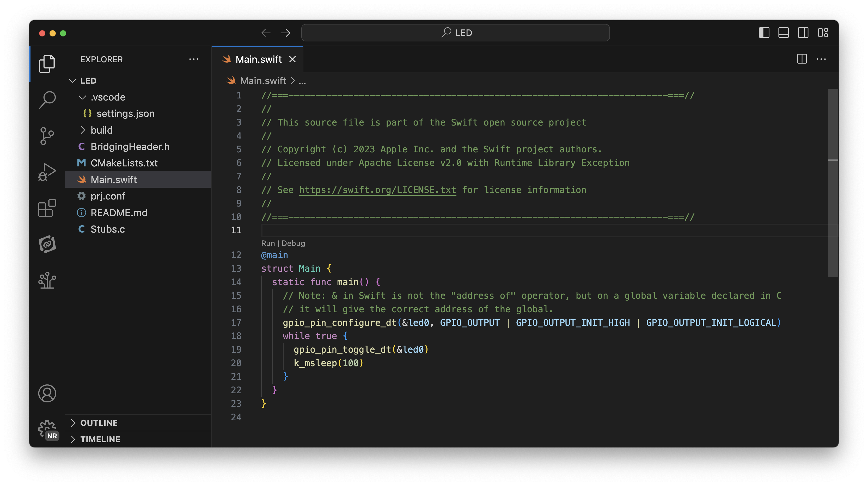The height and width of the screenshot is (486, 868).
Task: Expand the build folder
Action: (x=83, y=130)
